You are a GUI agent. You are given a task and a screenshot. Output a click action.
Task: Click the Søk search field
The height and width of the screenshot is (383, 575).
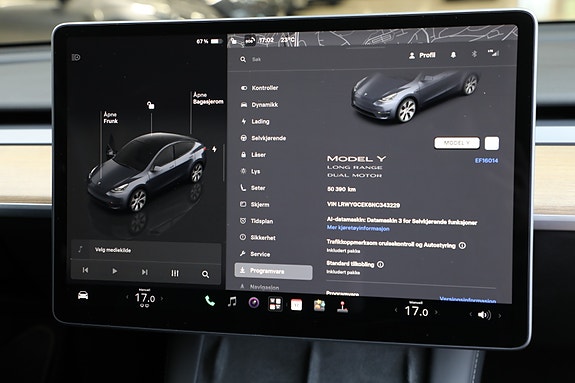[257, 59]
